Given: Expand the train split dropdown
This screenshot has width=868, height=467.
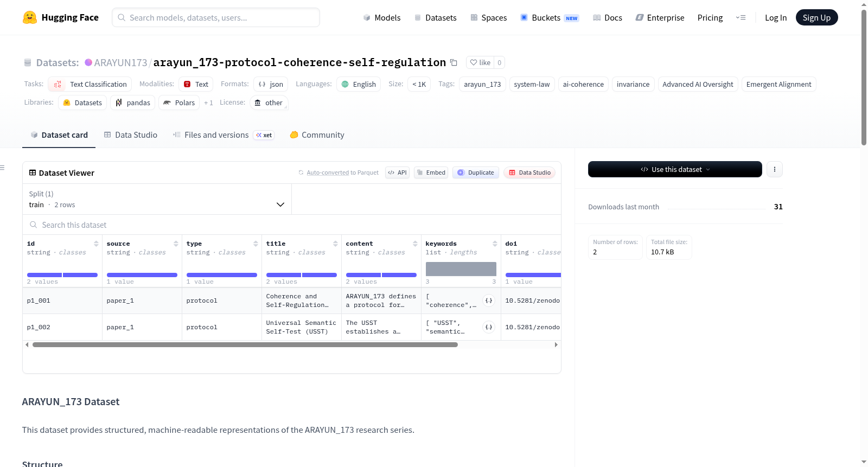Looking at the screenshot, I should [157, 199].
